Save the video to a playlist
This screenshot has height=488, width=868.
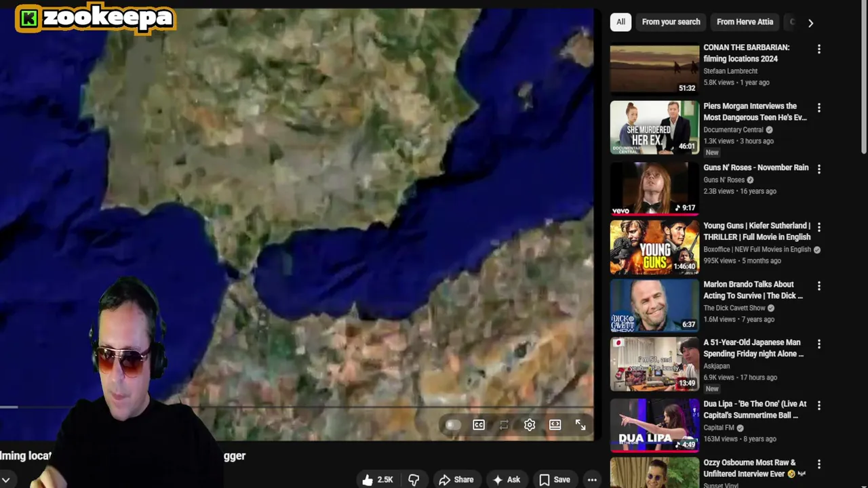pos(555,480)
